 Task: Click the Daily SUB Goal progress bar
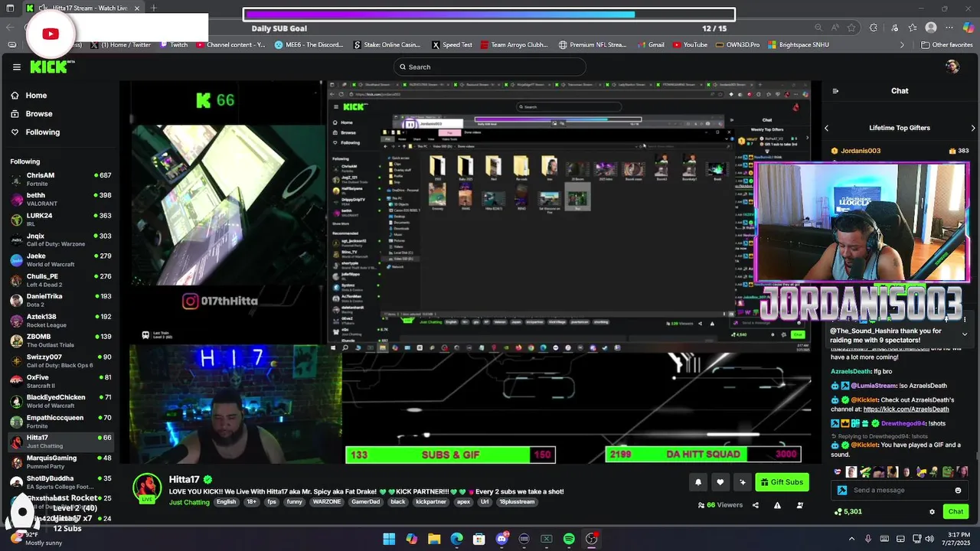(x=489, y=15)
